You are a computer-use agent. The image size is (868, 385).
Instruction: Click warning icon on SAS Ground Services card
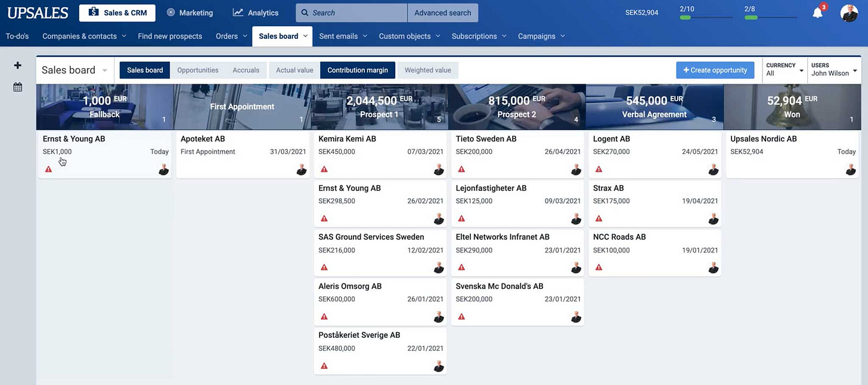tap(324, 267)
